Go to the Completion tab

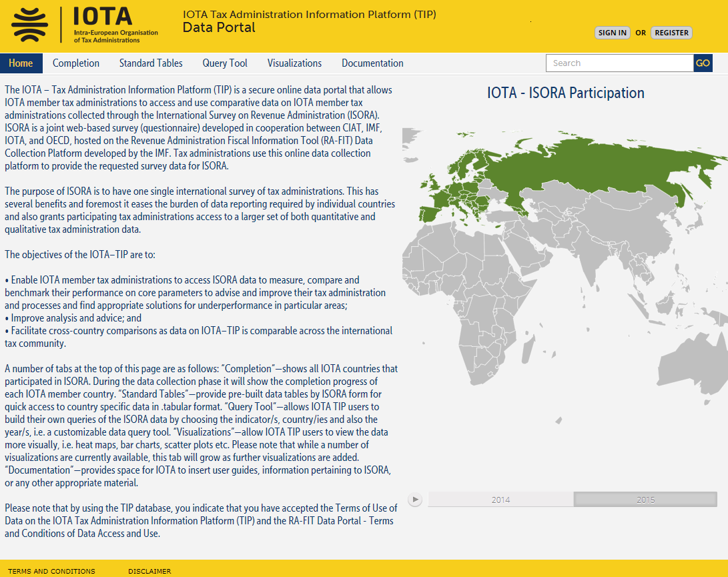[76, 63]
